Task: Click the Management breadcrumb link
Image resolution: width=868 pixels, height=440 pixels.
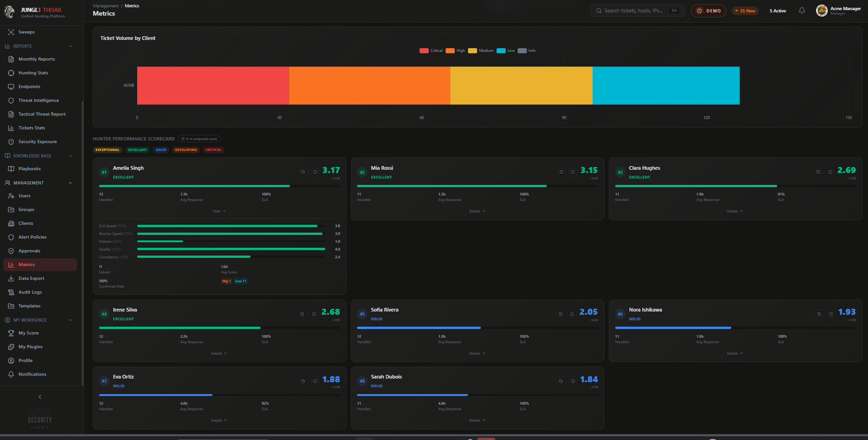Action: pos(106,6)
